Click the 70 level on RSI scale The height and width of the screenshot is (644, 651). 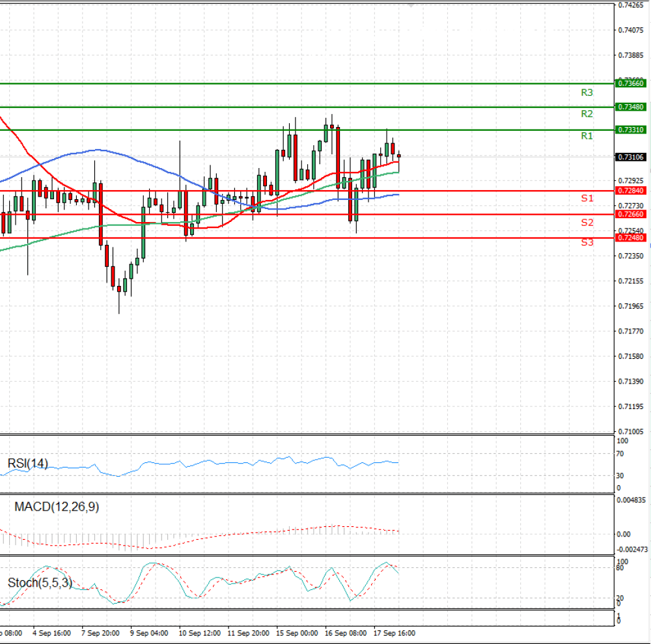(x=620, y=454)
